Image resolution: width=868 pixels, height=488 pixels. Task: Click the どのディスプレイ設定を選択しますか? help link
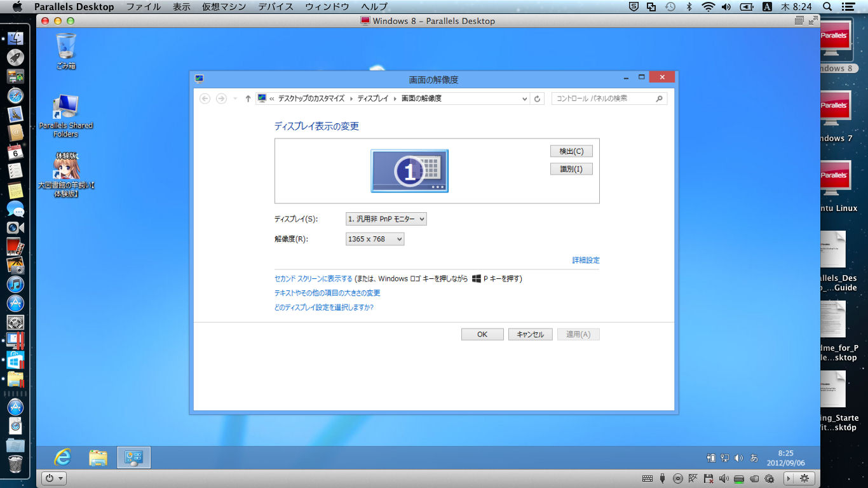click(x=324, y=308)
